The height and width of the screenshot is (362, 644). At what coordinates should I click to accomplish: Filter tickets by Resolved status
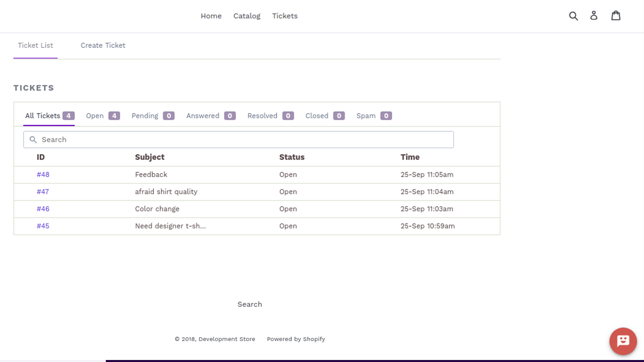(262, 115)
